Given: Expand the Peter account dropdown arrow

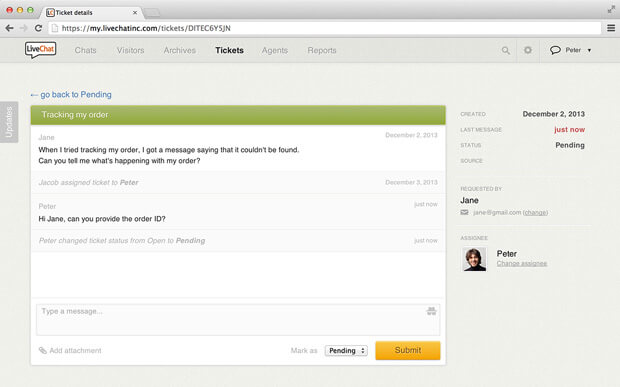Looking at the screenshot, I should (x=589, y=50).
